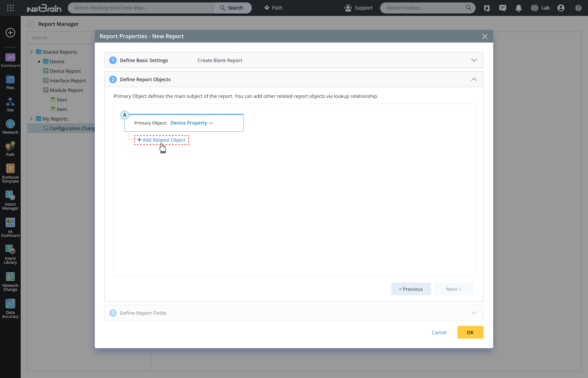Expand the Shared Reports folder
Image resolution: width=588 pixels, height=378 pixels.
[x=31, y=52]
